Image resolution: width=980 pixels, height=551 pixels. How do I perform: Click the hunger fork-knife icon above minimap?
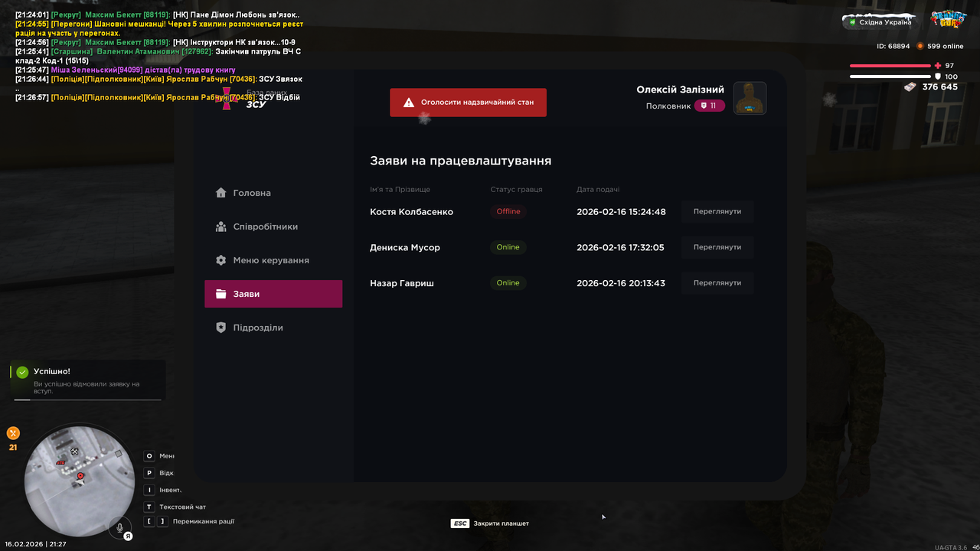click(13, 433)
